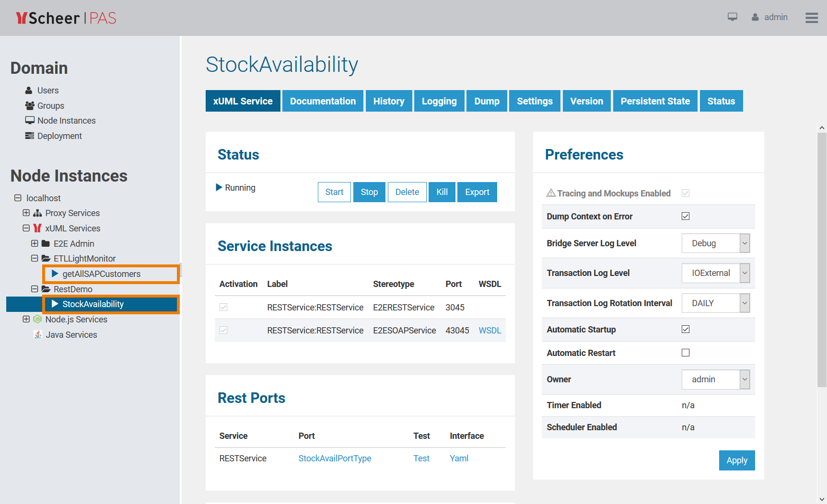Click the Java Services icon
The width and height of the screenshot is (827, 504).
pyautogui.click(x=38, y=334)
